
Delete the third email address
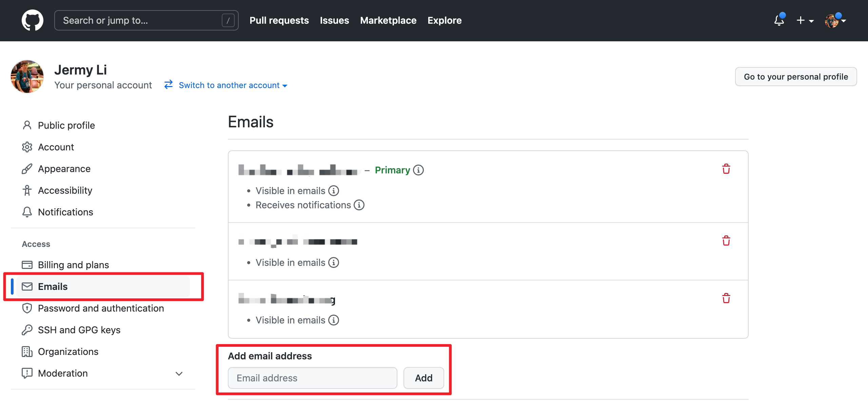tap(726, 298)
